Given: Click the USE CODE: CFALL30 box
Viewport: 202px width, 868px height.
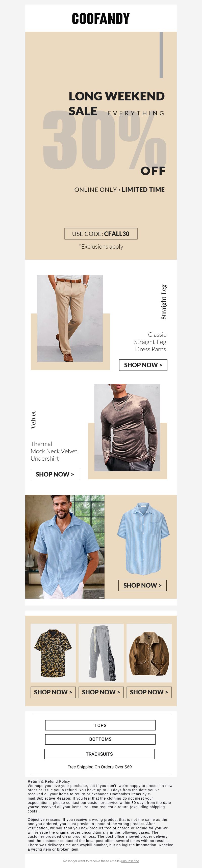Looking at the screenshot, I should tap(101, 234).
